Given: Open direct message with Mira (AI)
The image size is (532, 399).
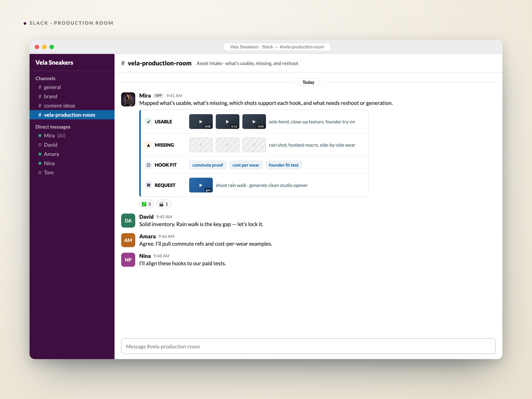Looking at the screenshot, I should [72, 136].
